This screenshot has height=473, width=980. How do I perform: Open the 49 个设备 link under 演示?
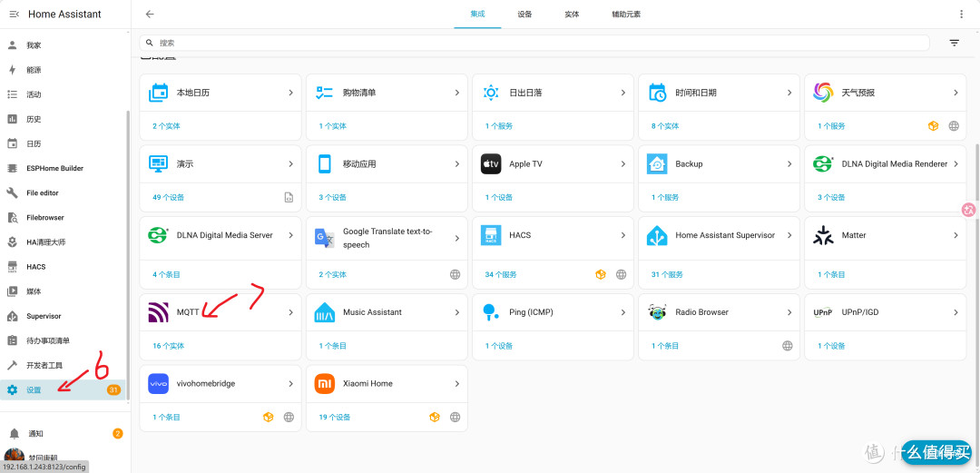[x=168, y=197]
